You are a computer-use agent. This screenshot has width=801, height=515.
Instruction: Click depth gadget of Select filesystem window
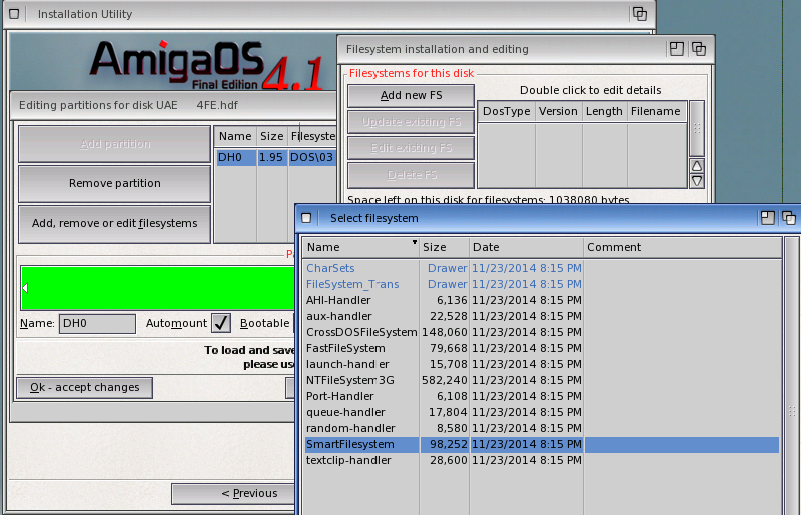[x=788, y=218]
